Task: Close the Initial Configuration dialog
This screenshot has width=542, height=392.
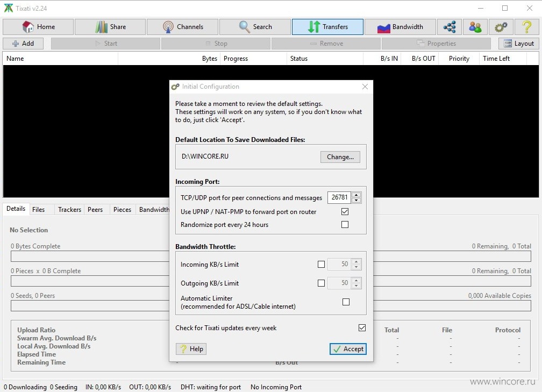Action: coord(365,87)
